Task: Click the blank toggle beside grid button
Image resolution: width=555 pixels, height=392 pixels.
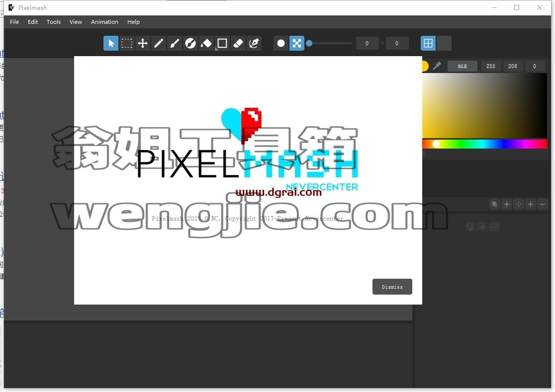Action: [x=444, y=43]
